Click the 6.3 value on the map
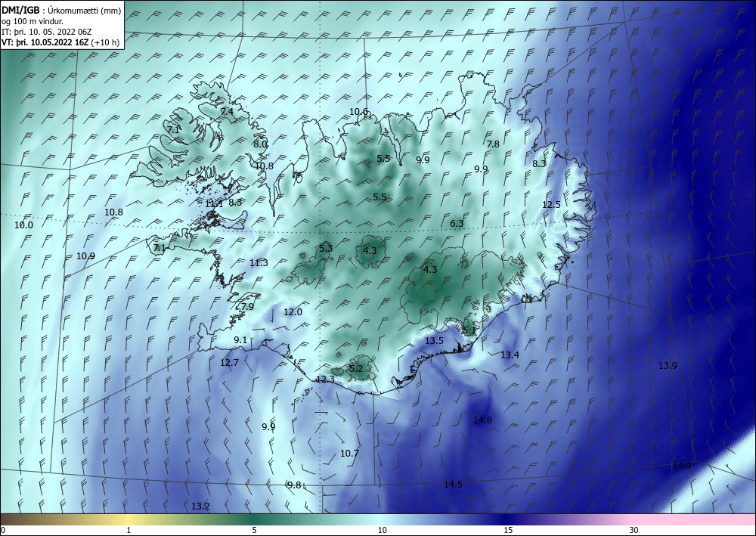Viewport: 756px width, 536px height. 457,224
